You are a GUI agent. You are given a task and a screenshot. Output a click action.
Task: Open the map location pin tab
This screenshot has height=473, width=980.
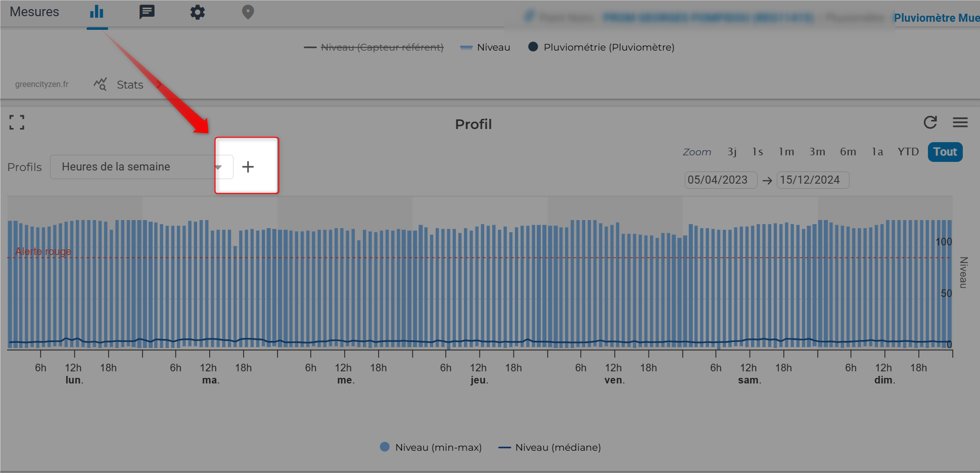[x=248, y=12]
